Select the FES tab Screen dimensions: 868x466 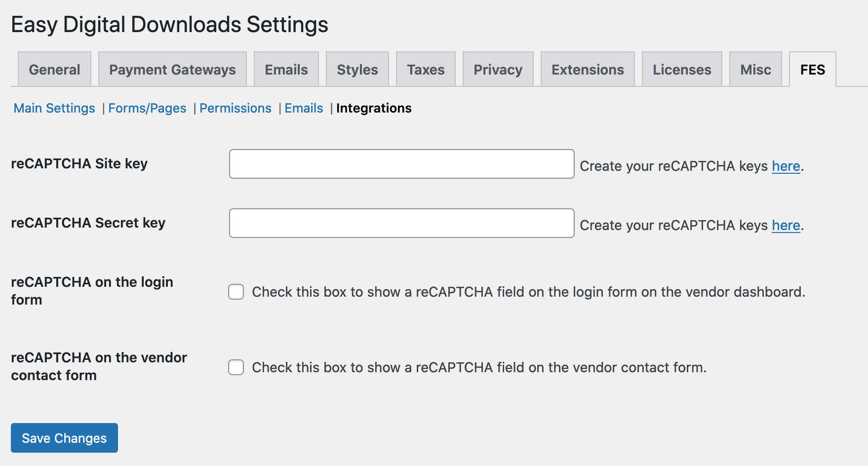[812, 70]
